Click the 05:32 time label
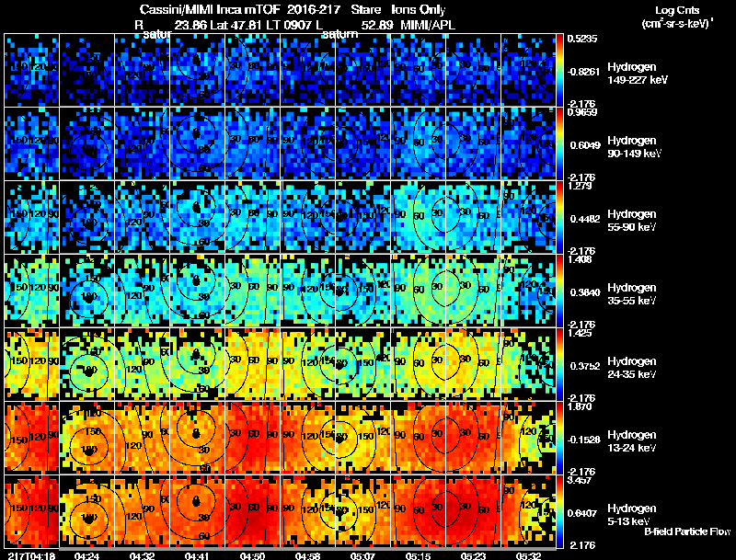This screenshot has height=560, width=736. pos(528,555)
